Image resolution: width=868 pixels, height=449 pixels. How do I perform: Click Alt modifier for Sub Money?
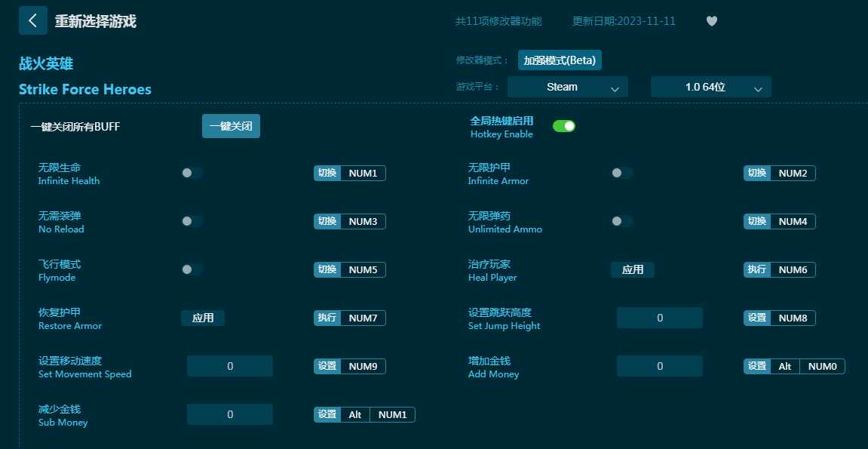point(355,415)
